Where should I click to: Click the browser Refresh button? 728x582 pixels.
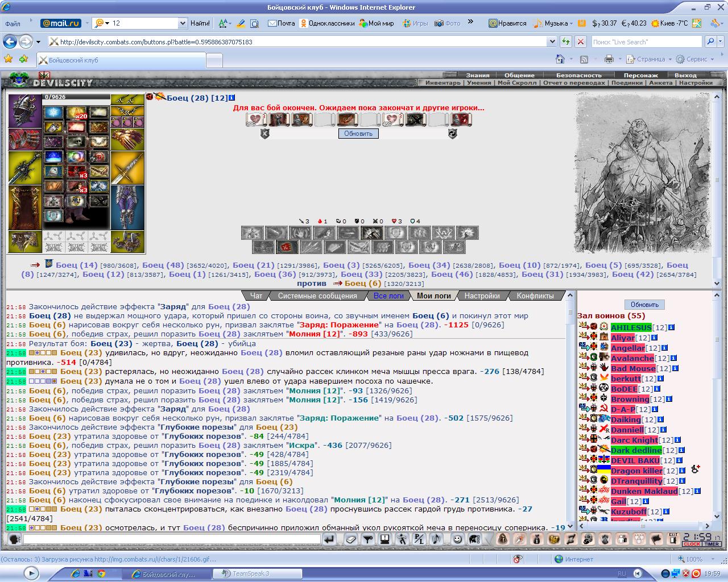coord(566,41)
